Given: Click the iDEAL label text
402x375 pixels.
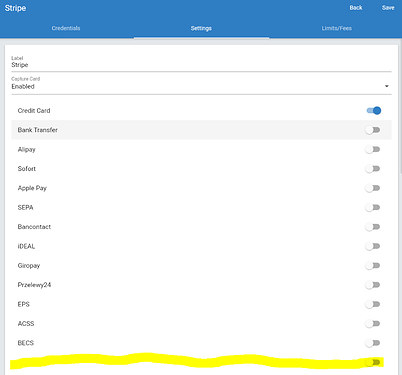Looking at the screenshot, I should pos(26,246).
